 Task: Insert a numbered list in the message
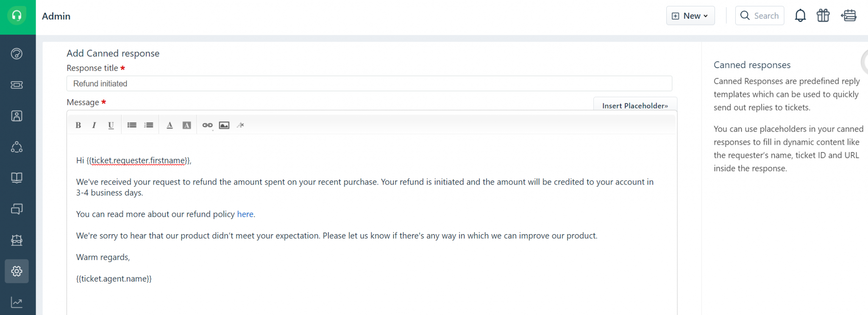click(x=149, y=125)
